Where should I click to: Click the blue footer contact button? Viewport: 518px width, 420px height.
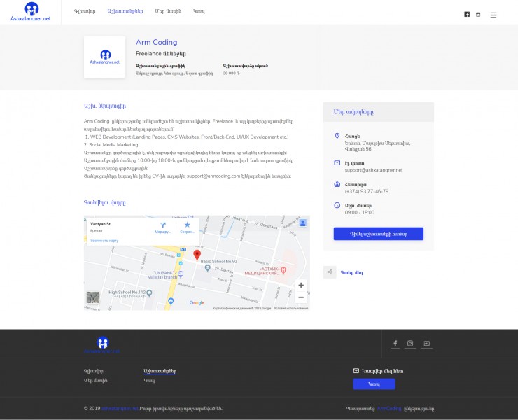[x=374, y=384]
